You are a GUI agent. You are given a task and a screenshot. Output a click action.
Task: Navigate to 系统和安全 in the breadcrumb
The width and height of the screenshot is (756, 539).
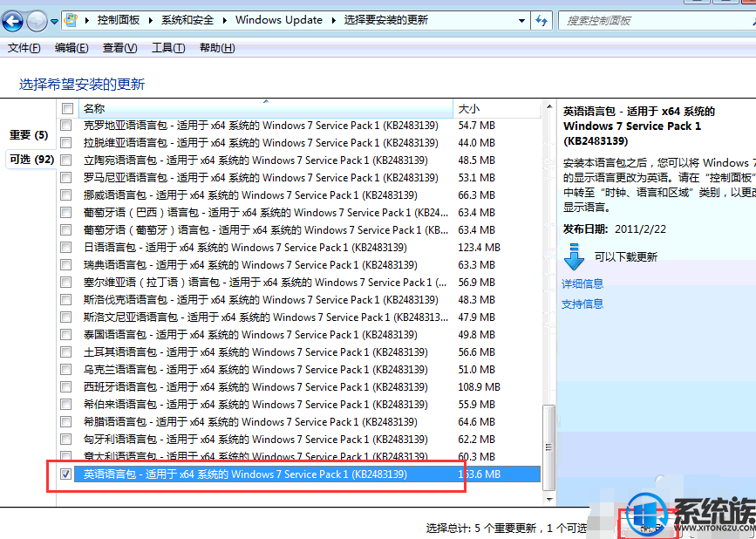(187, 20)
